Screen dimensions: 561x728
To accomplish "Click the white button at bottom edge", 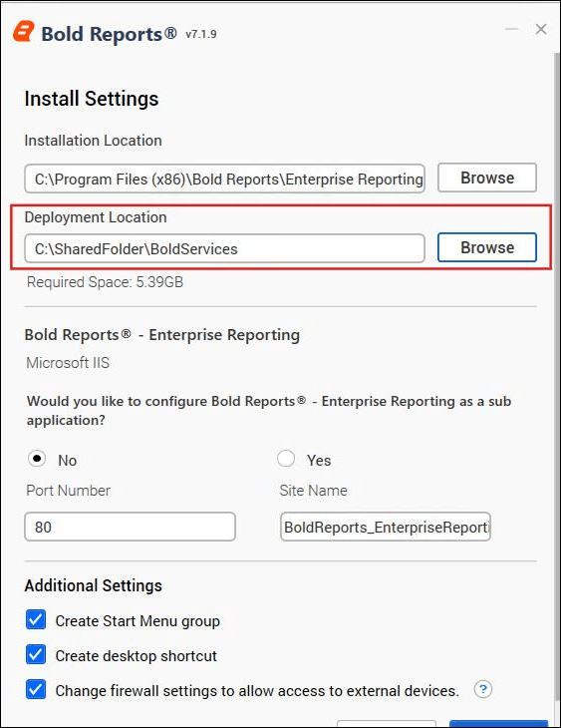I will (387, 724).
